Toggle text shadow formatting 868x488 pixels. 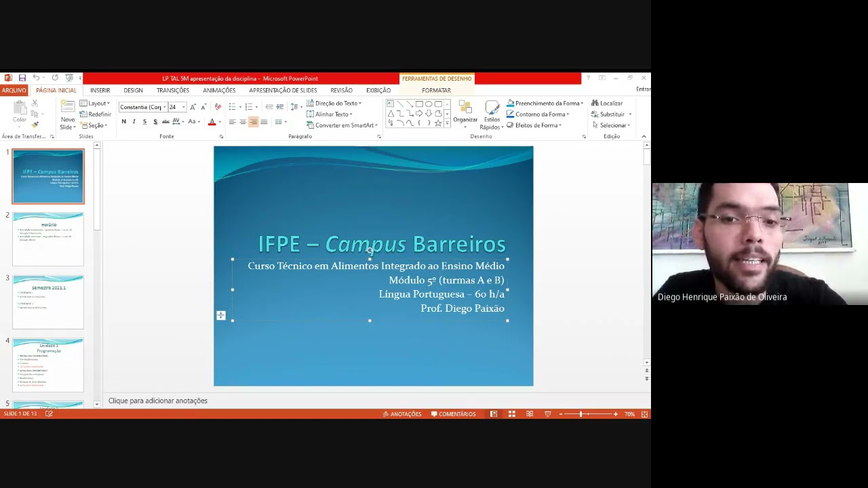click(155, 122)
